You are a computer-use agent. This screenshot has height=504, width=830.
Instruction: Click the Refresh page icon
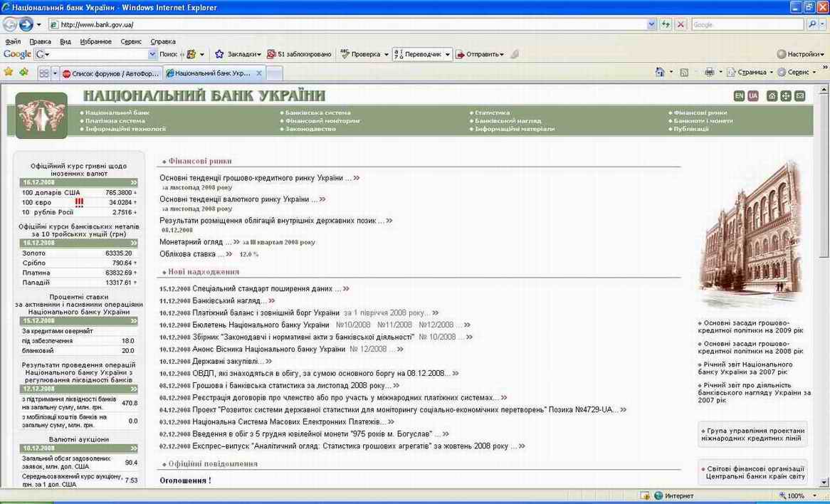click(x=666, y=24)
